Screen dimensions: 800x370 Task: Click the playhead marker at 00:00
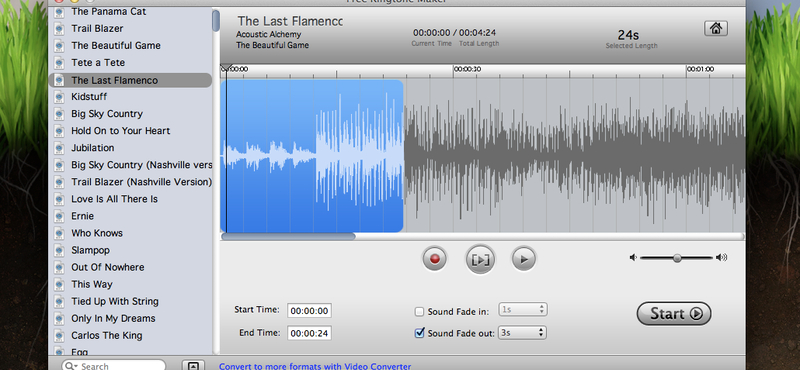point(226,68)
